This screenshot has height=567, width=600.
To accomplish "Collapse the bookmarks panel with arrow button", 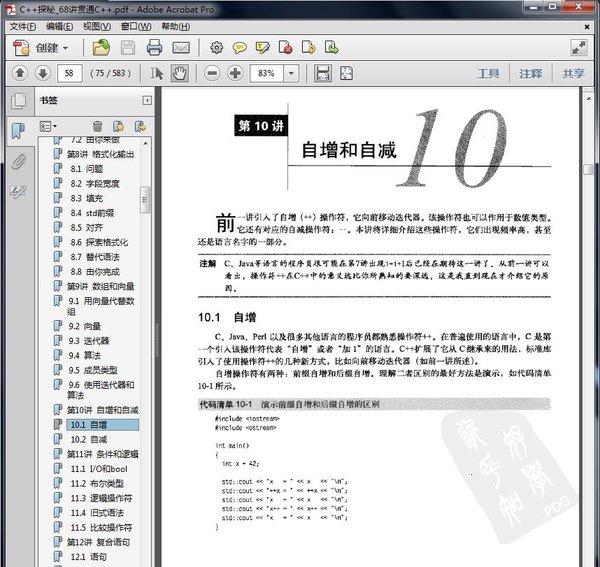I will [x=147, y=100].
